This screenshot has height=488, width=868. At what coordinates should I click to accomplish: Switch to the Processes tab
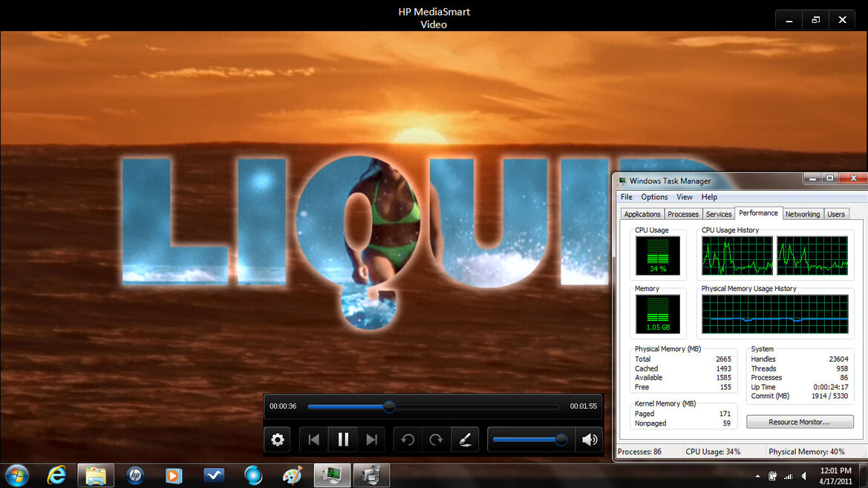click(x=683, y=215)
